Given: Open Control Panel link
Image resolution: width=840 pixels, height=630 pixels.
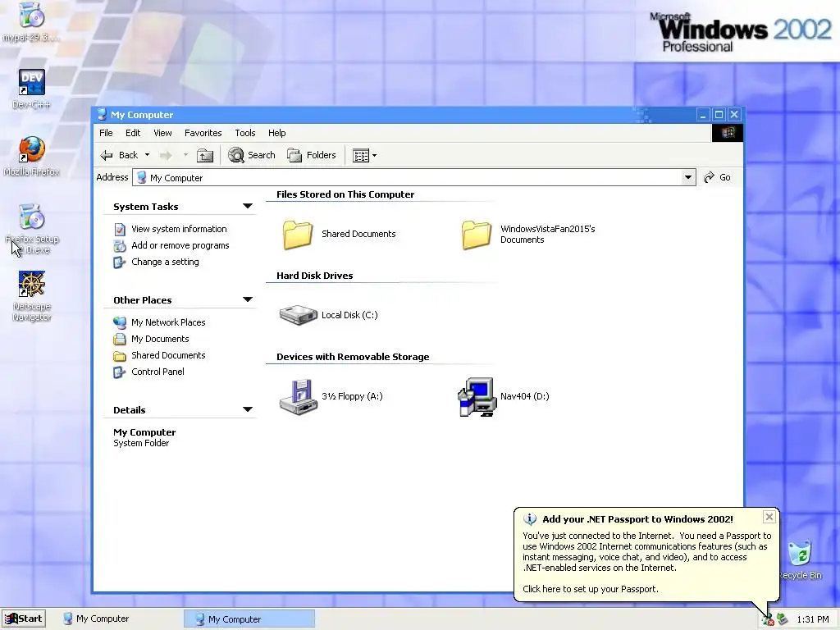Looking at the screenshot, I should point(157,372).
